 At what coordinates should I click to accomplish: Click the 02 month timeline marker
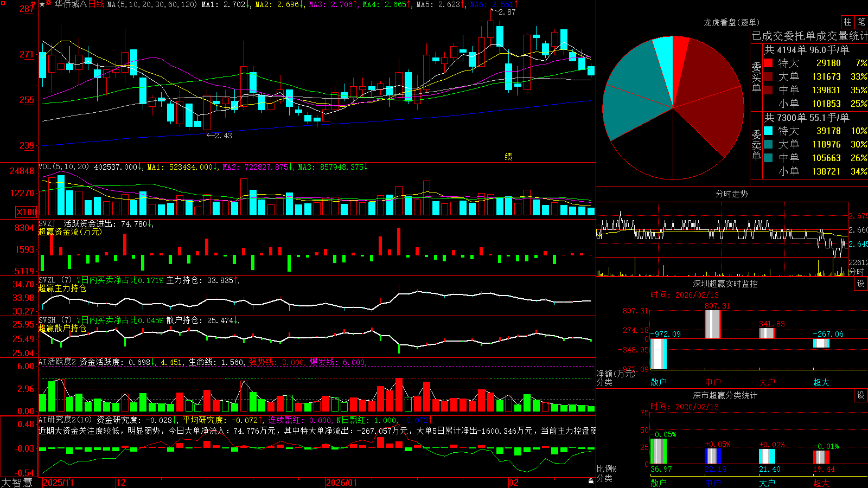click(x=513, y=483)
